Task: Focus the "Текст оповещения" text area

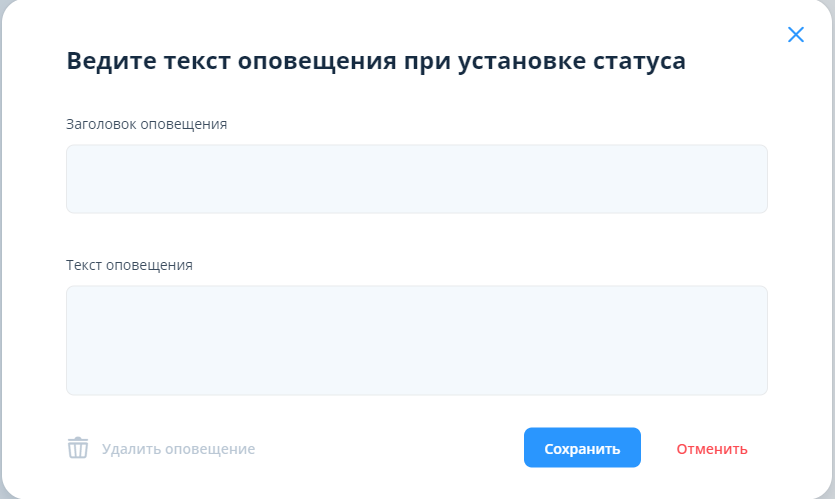Action: coord(416,340)
